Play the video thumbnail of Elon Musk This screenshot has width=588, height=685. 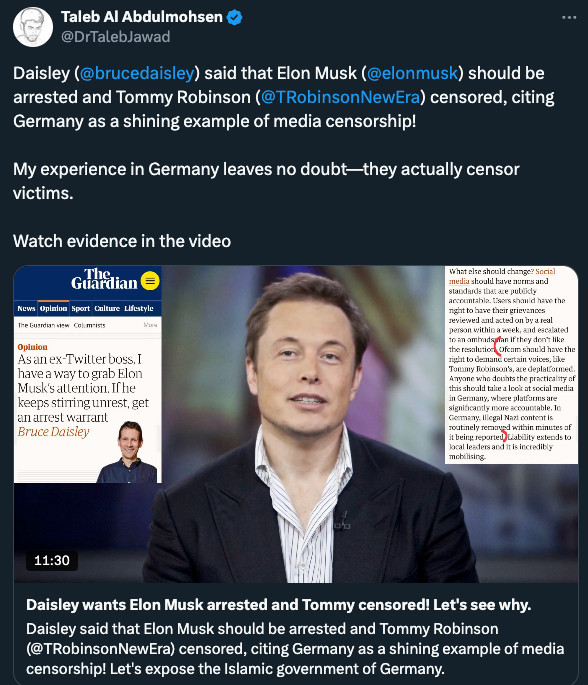(x=296, y=424)
